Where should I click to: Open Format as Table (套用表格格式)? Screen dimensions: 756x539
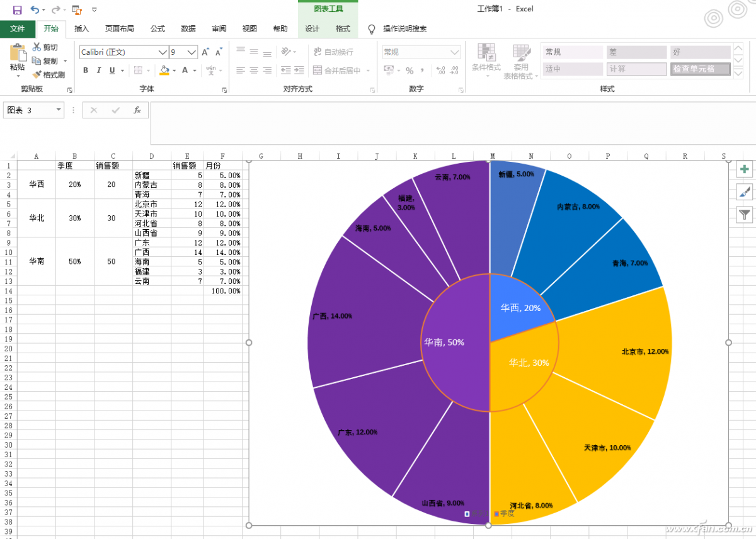[x=521, y=61]
